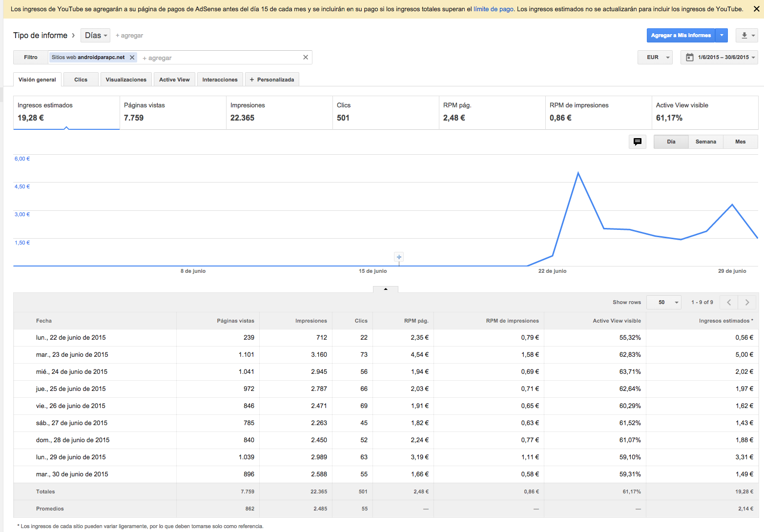Screen dimensions: 764x532
Task: Open chart annotations comment icon
Action: coord(638,142)
